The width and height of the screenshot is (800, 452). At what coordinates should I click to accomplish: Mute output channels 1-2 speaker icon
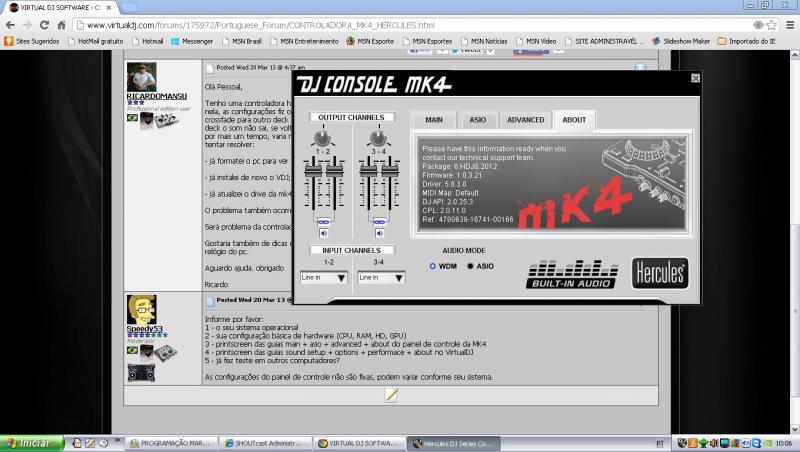click(323, 234)
